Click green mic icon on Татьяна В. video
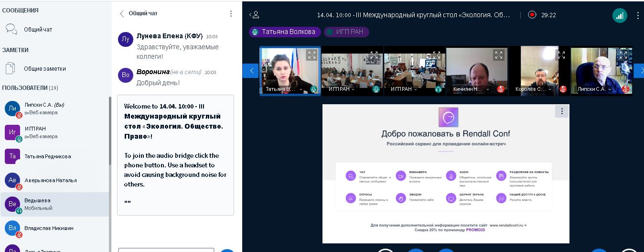The height and width of the screenshot is (252, 644). pos(314,89)
